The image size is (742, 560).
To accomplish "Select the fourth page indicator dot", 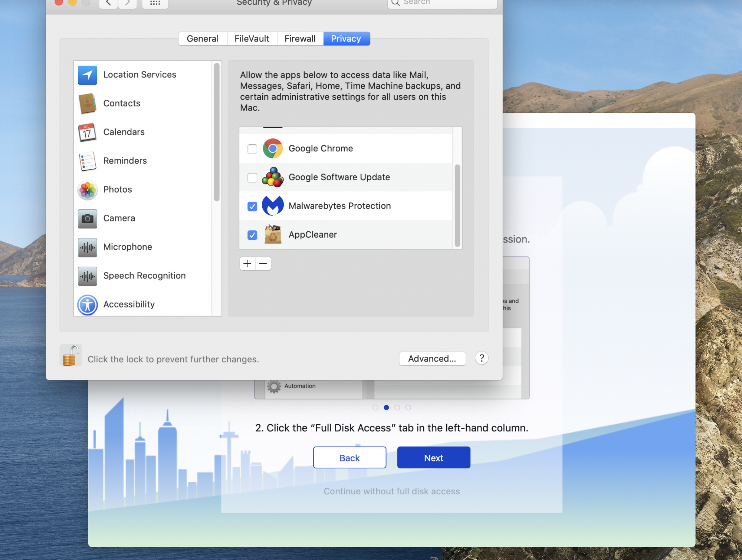I will pos(408,408).
